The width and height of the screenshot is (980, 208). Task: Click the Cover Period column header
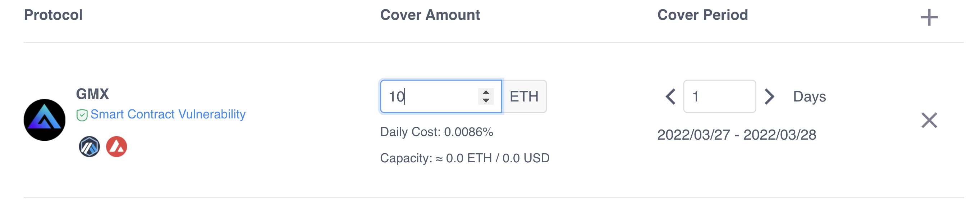coord(702,15)
